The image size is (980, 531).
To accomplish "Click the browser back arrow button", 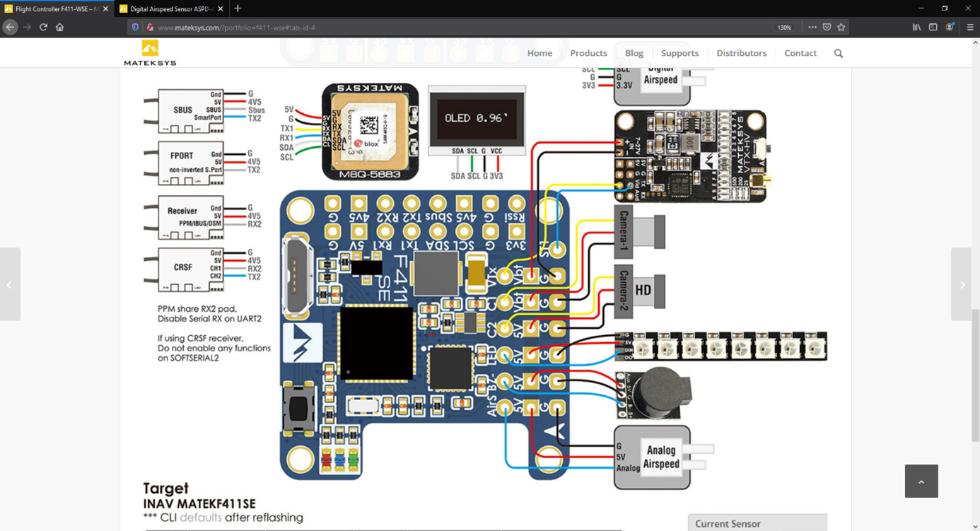I will 10,27.
